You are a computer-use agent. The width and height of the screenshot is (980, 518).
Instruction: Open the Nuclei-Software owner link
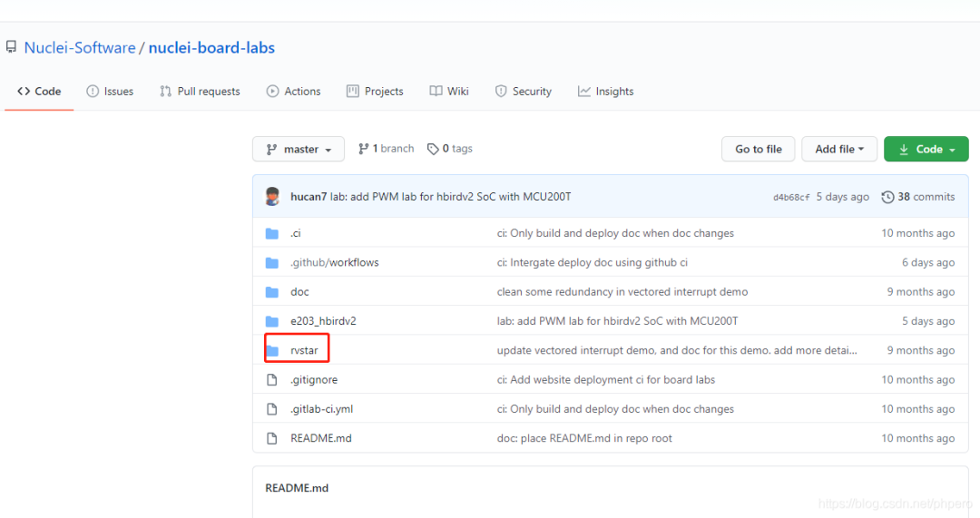pyautogui.click(x=79, y=47)
